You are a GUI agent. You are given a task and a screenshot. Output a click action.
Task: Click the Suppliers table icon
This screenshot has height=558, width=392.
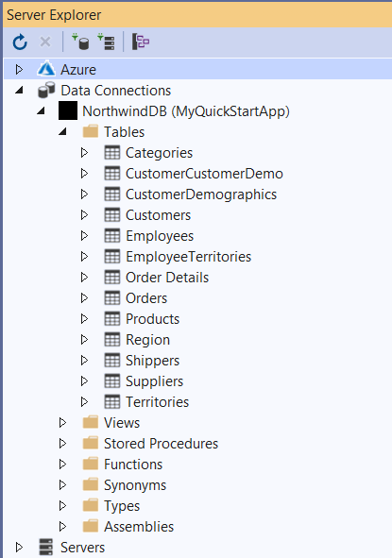(112, 380)
